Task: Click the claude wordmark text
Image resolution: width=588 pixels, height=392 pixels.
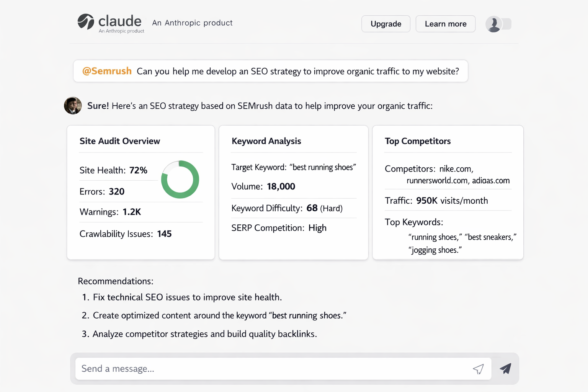Action: [120, 21]
